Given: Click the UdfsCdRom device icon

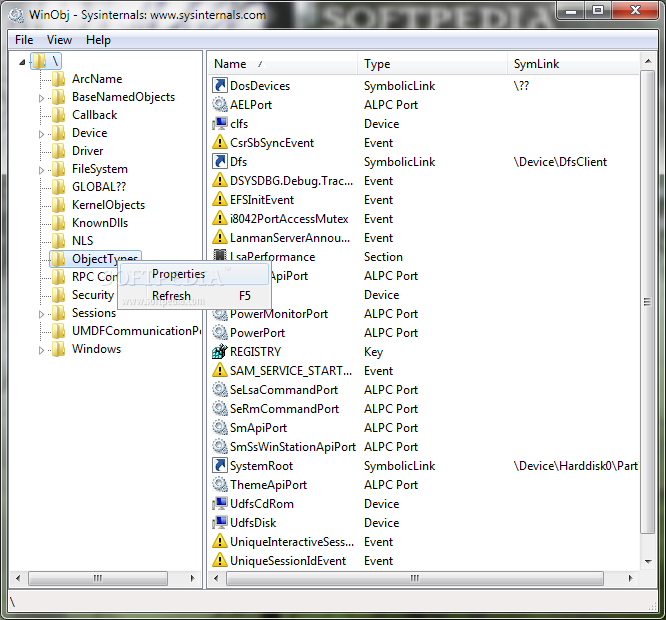Looking at the screenshot, I should (x=220, y=504).
